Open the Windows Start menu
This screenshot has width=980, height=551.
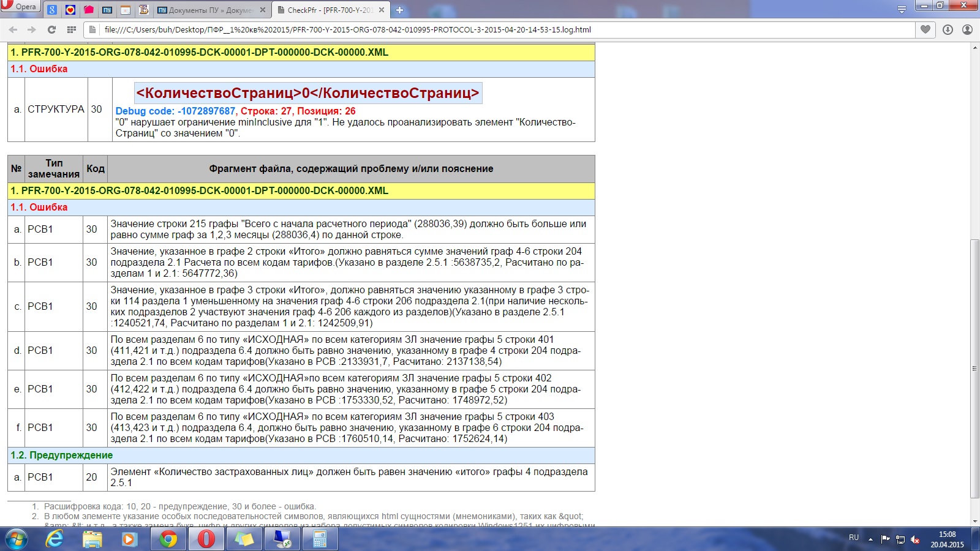coord(17,539)
